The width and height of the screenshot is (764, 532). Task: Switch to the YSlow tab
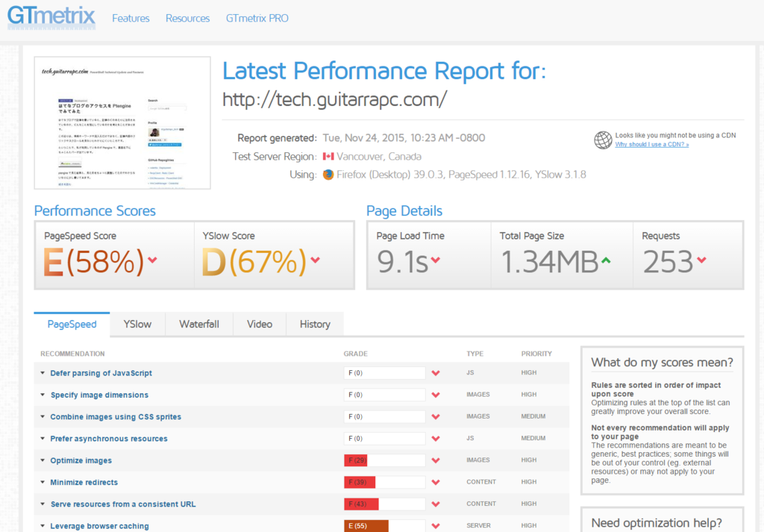point(137,324)
